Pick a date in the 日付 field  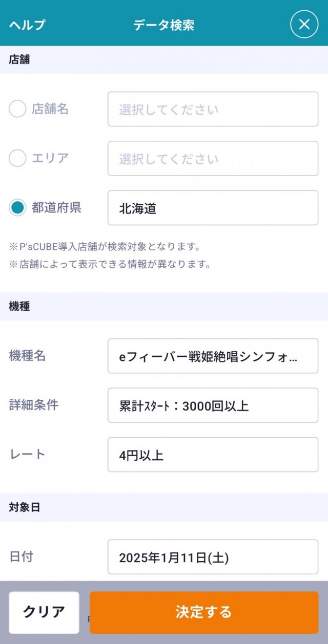click(213, 557)
